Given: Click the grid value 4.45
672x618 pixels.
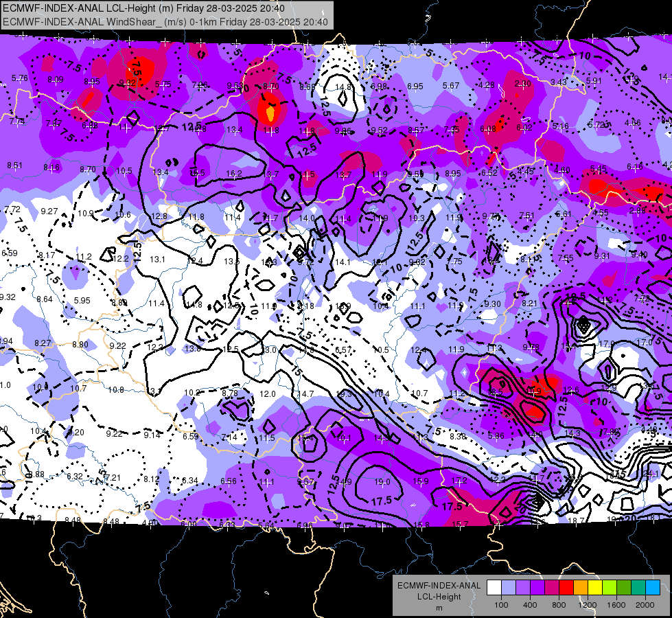Looking at the screenshot, I should 525,172.
